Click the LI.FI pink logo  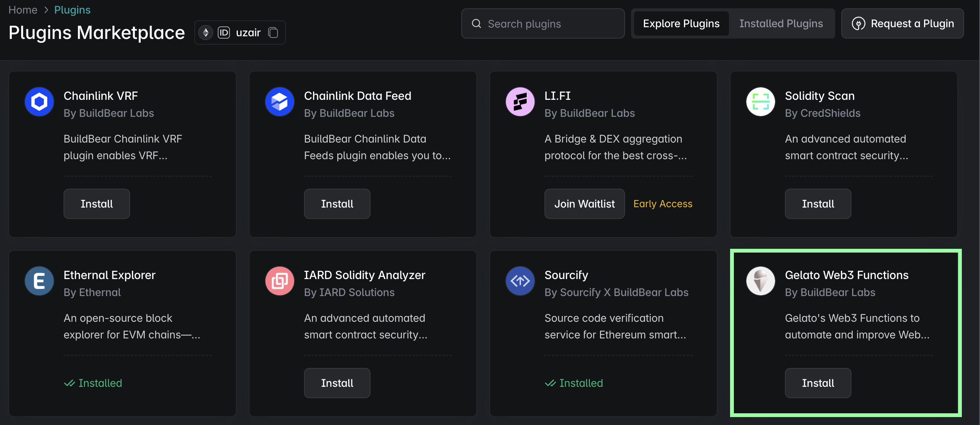click(x=520, y=102)
